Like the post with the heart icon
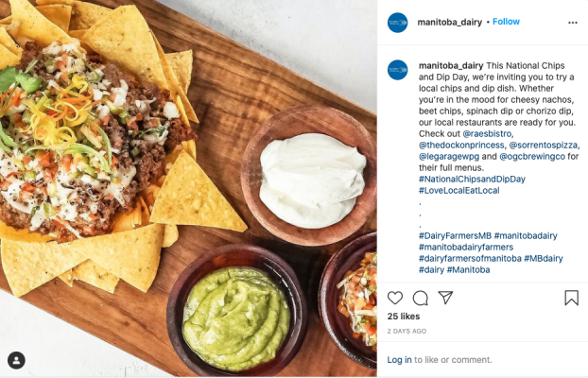The height and width of the screenshot is (378, 588). [x=395, y=298]
